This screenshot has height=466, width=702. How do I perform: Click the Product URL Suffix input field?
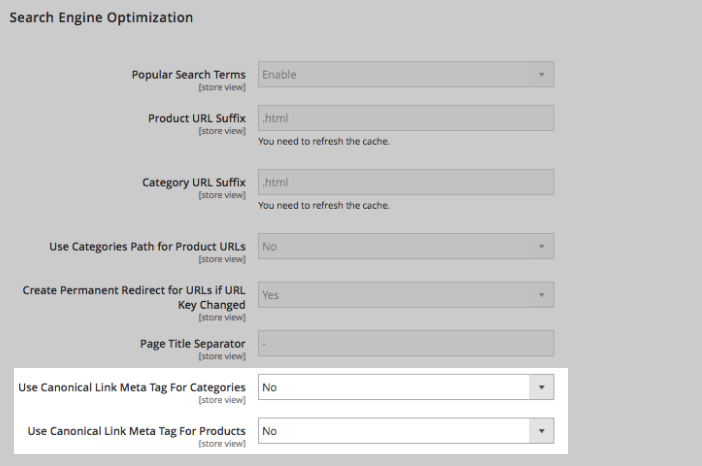(406, 118)
